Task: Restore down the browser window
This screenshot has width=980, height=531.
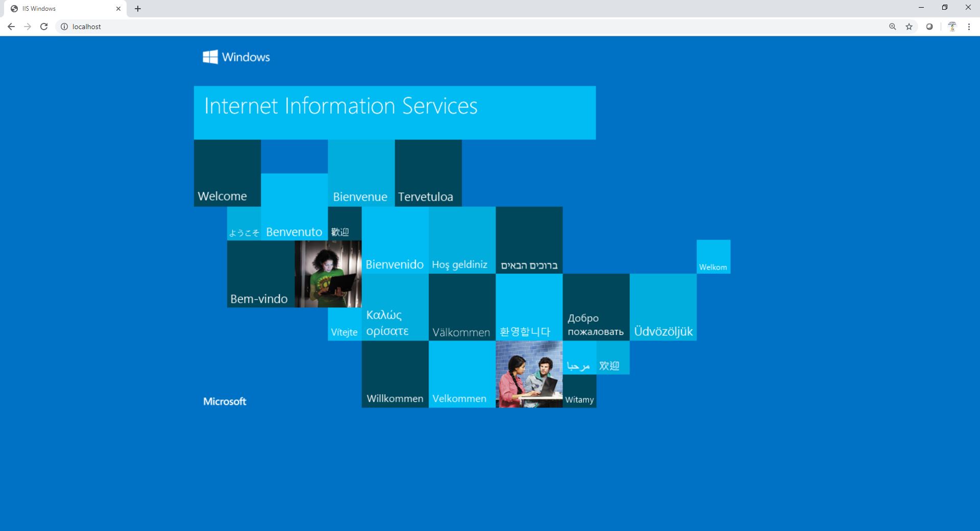Action: coord(945,8)
